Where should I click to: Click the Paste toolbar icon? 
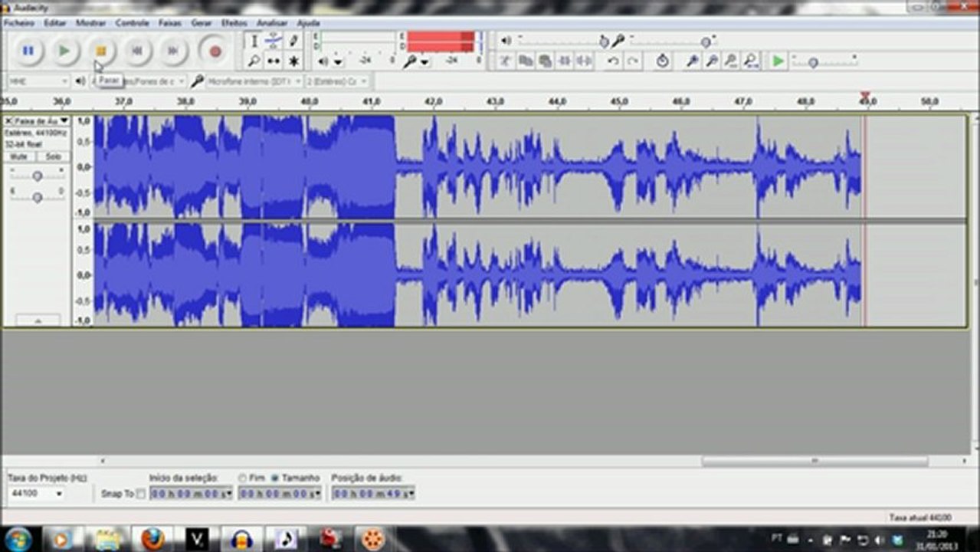coord(545,61)
